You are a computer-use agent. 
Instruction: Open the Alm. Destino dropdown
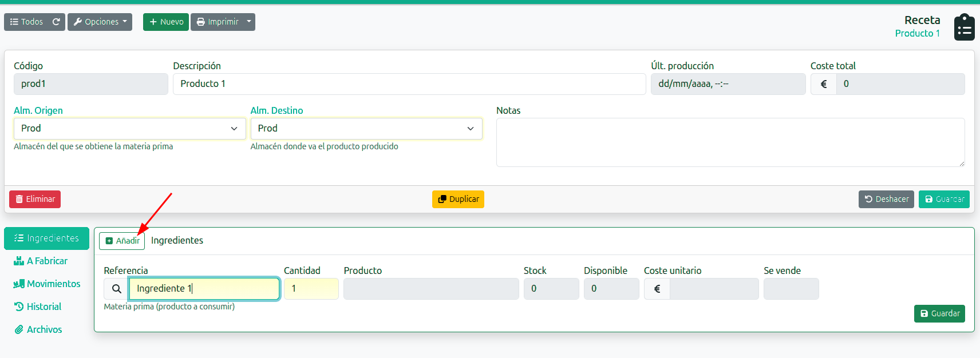click(x=366, y=129)
